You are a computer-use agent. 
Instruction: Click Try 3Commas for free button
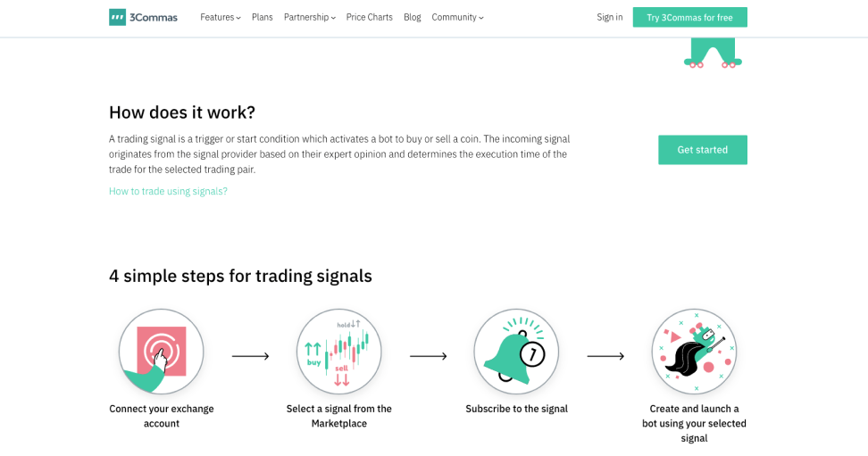(x=689, y=17)
